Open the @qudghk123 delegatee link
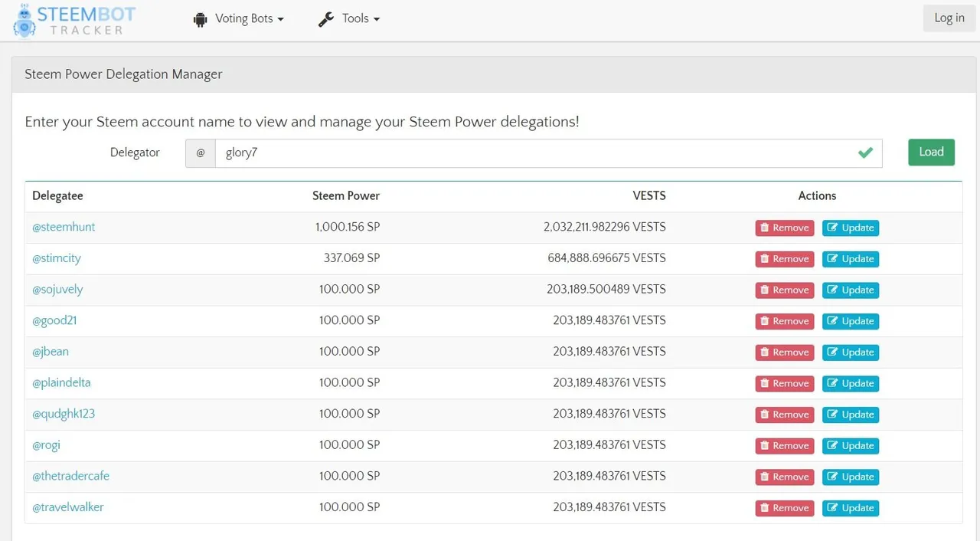 pyautogui.click(x=64, y=414)
